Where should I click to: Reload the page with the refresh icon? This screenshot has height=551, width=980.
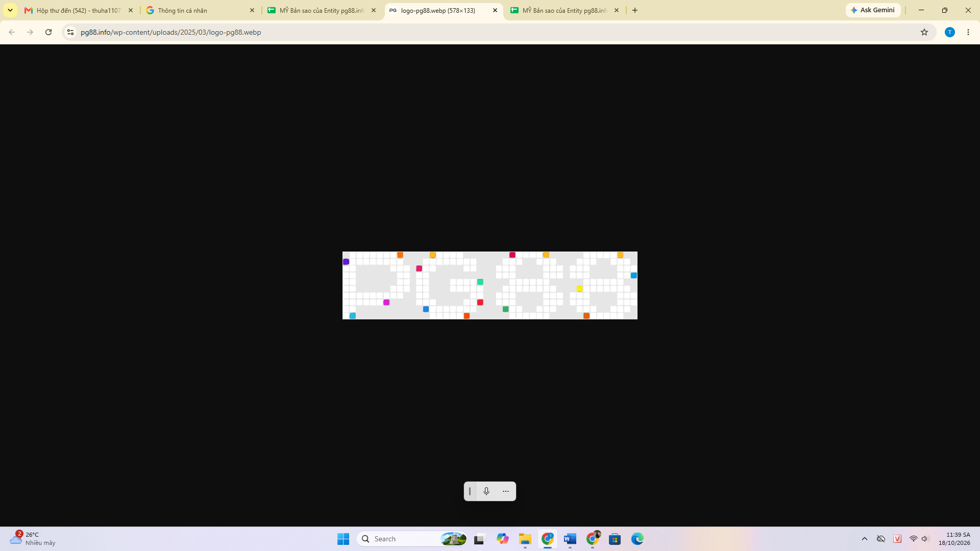tap(48, 32)
